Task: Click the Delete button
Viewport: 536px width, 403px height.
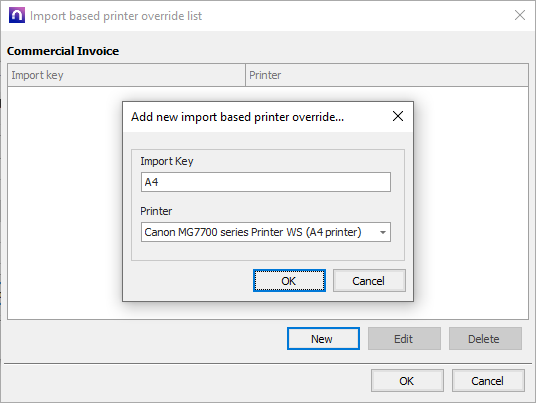Action: (485, 339)
